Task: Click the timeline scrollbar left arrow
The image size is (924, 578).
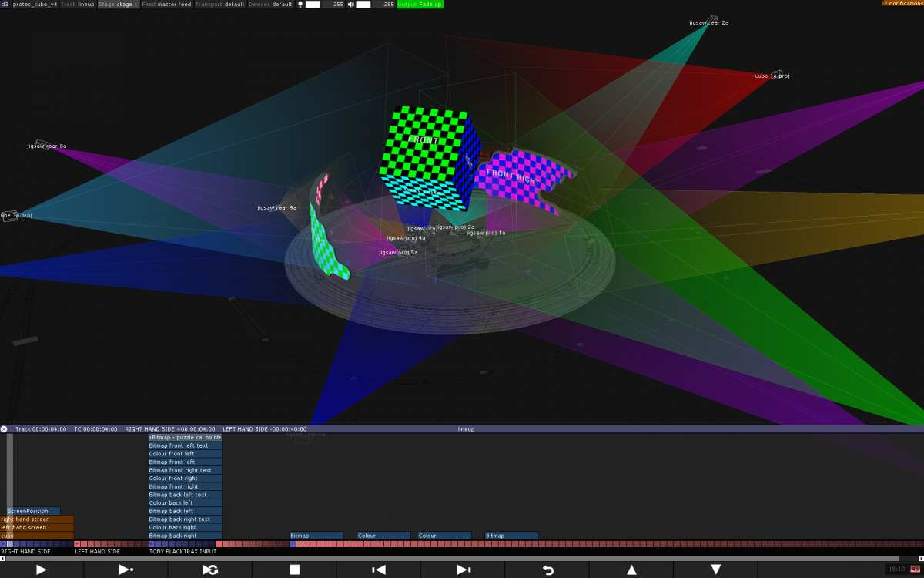Action: point(2,558)
